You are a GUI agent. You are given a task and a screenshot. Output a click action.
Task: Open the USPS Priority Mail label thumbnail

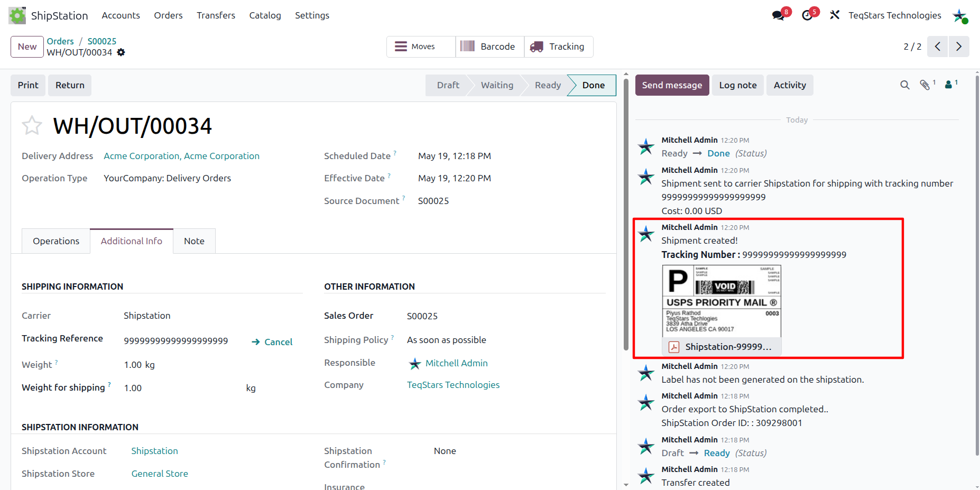click(722, 301)
